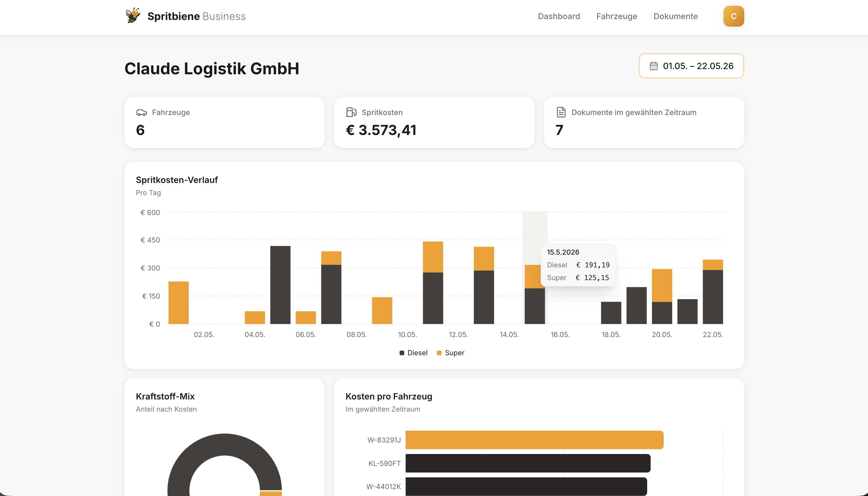The image size is (868, 496).
Task: Open the Fahrzeuge summary card
Action: tap(224, 122)
